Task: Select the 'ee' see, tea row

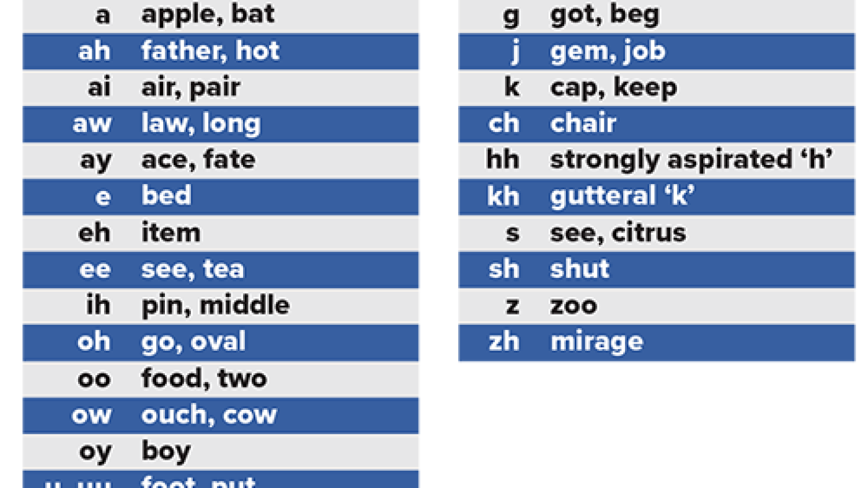Action: click(x=221, y=269)
